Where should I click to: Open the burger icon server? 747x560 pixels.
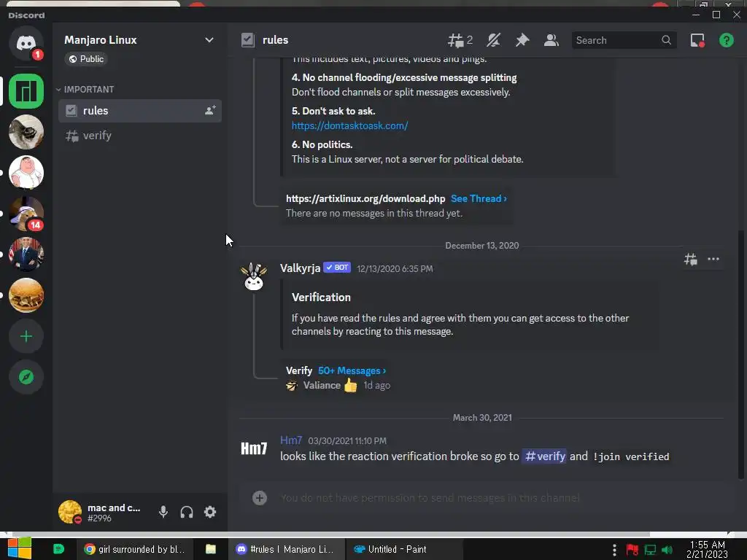click(x=26, y=295)
